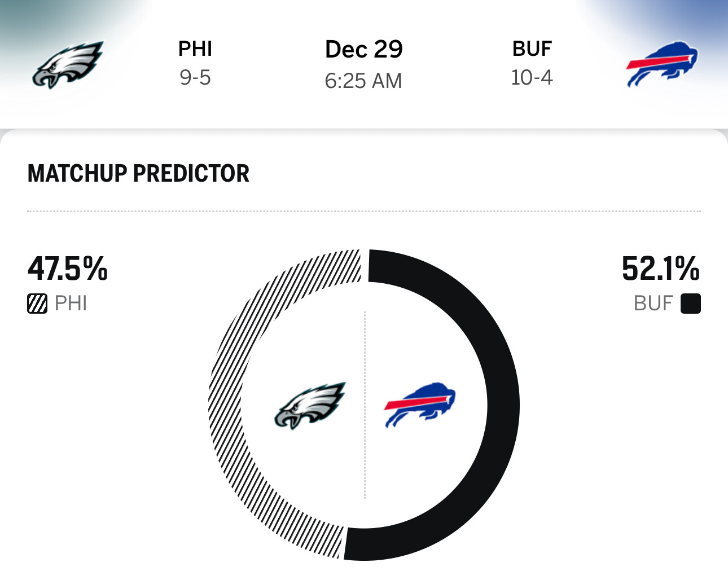Open the BUF team name in the header

coord(532,49)
